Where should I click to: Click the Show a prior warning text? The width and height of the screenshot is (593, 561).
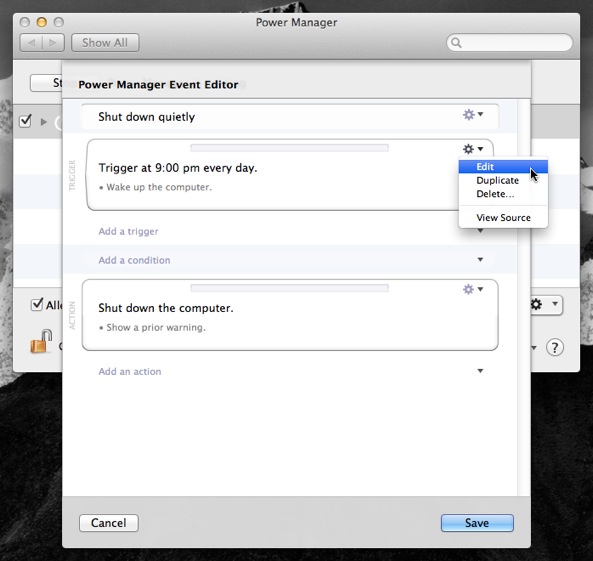click(x=156, y=328)
